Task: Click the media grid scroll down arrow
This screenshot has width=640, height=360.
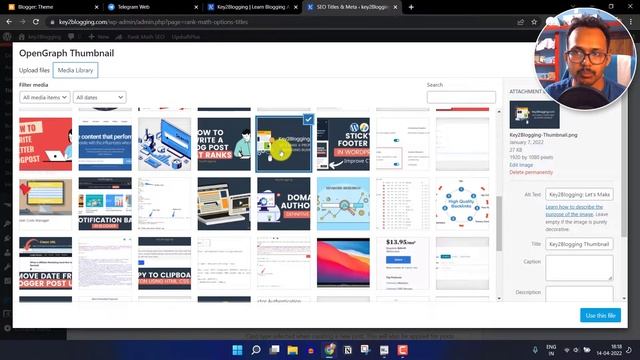Action: (x=499, y=299)
